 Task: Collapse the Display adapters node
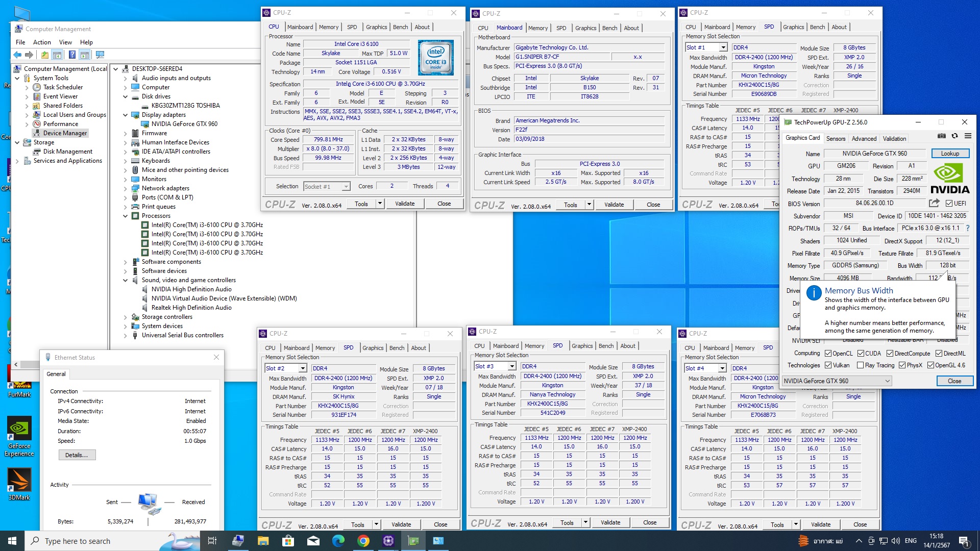click(x=126, y=115)
